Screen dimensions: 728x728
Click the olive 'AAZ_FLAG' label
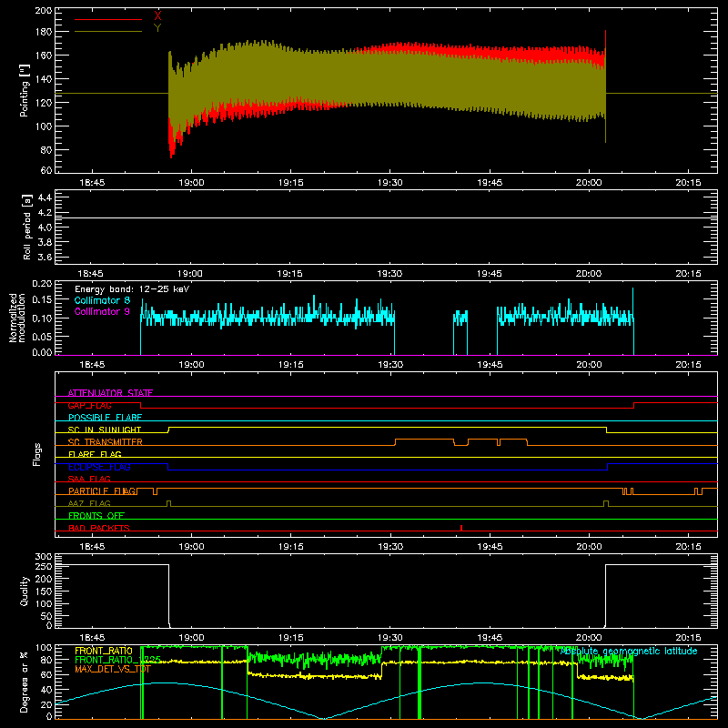pos(89,503)
